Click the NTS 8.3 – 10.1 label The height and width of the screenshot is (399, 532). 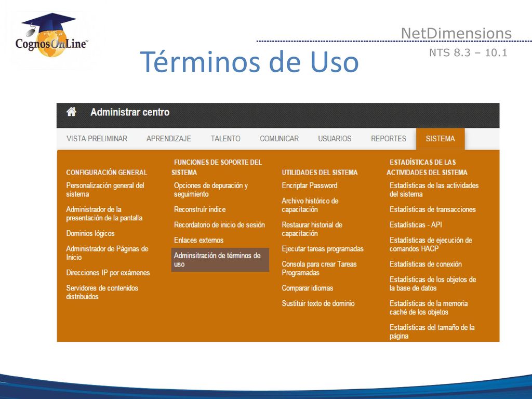click(468, 52)
